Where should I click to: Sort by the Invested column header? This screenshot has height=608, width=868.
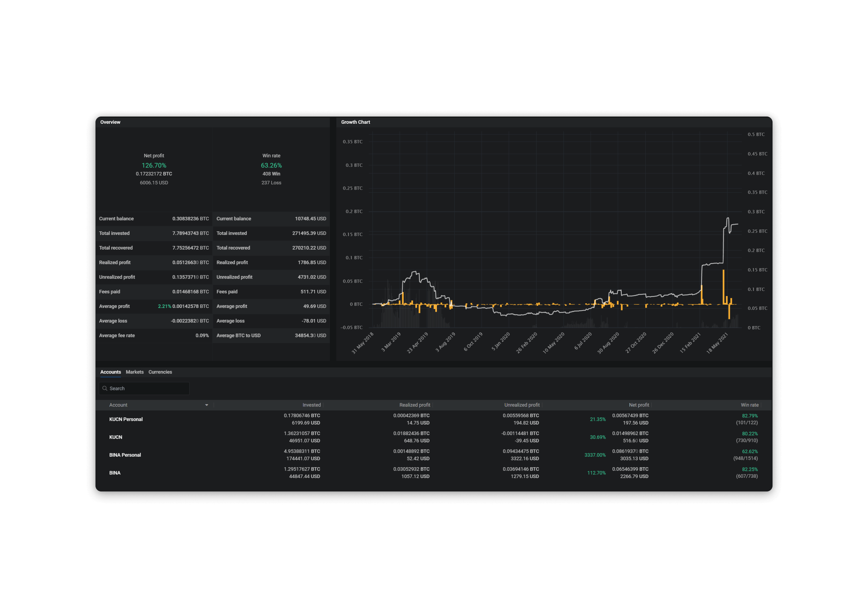click(x=311, y=405)
